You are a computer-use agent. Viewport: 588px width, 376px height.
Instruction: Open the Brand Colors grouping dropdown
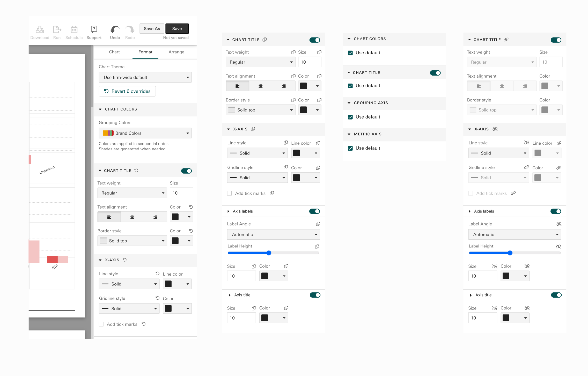[145, 133]
